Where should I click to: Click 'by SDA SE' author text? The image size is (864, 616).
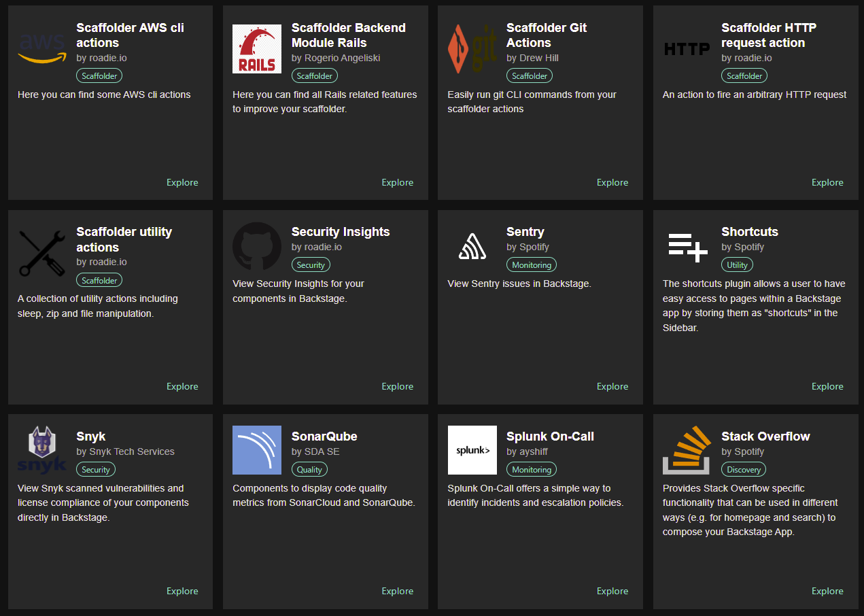pyautogui.click(x=315, y=451)
